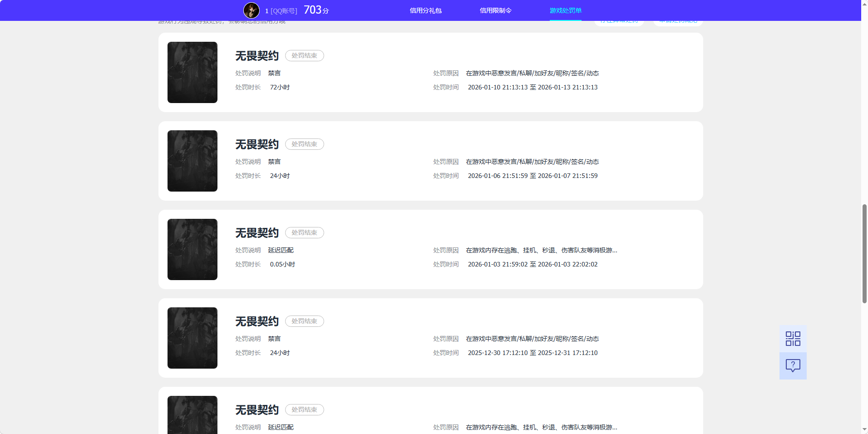The image size is (868, 434).
Task: Click the scrollbar up arrow
Action: coord(864,4)
